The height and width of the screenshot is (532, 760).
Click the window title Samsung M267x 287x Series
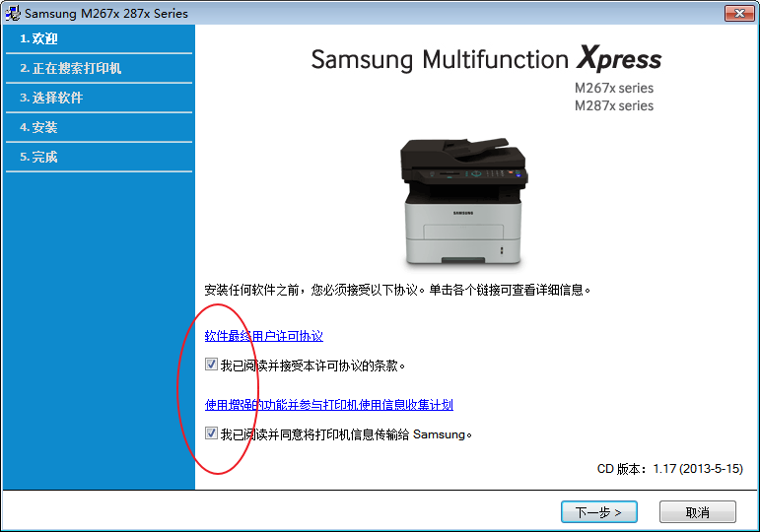[106, 14]
